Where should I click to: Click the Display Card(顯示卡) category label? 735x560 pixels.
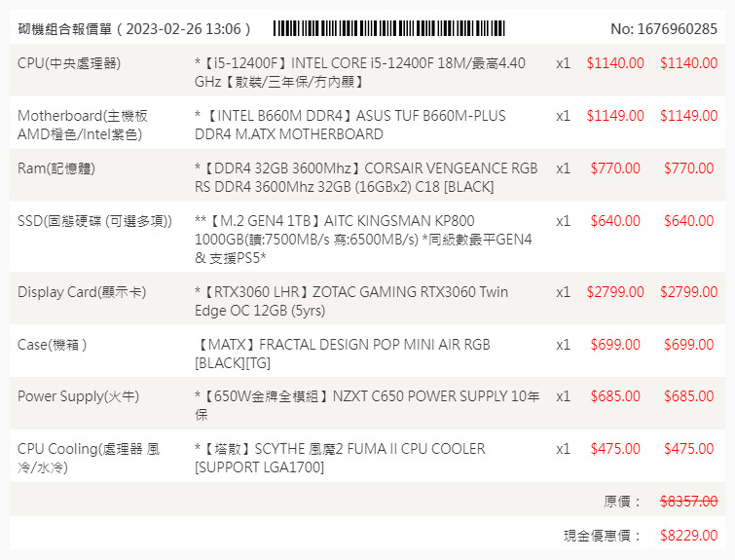82,292
